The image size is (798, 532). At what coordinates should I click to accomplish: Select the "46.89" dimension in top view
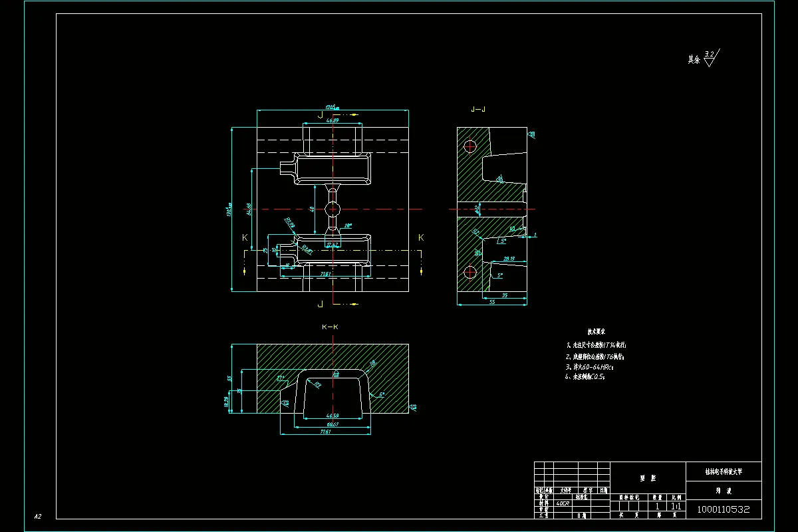click(332, 120)
